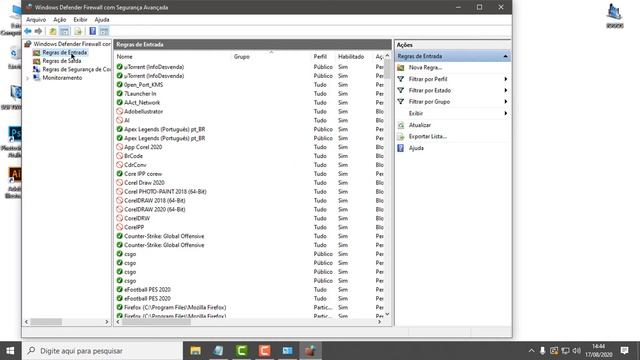Screen dimensions: 640x360
Task: Open Exibir submenu arrow in Ações
Action: [506, 113]
